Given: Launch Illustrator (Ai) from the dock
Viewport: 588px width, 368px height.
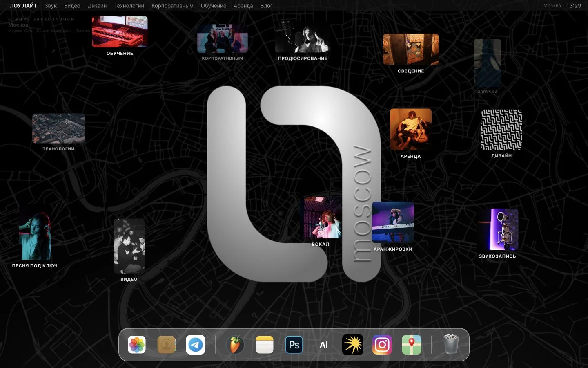Looking at the screenshot, I should (323, 345).
